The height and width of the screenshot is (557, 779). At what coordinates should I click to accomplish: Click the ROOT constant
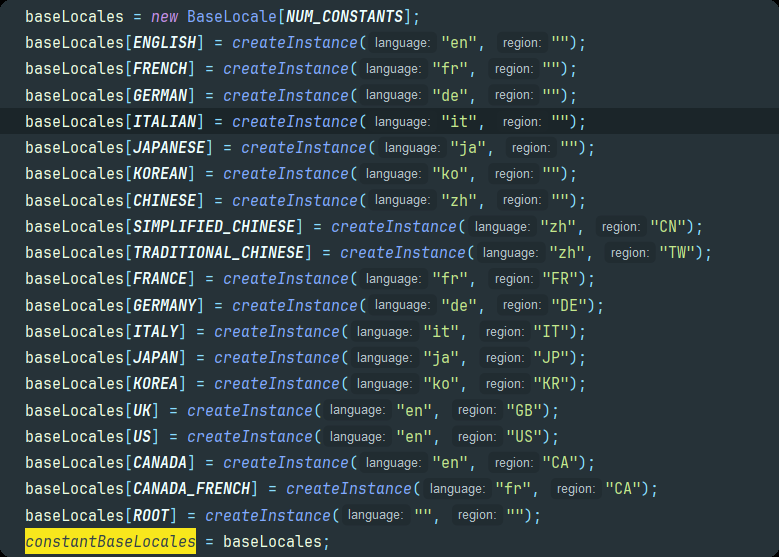[x=152, y=515]
